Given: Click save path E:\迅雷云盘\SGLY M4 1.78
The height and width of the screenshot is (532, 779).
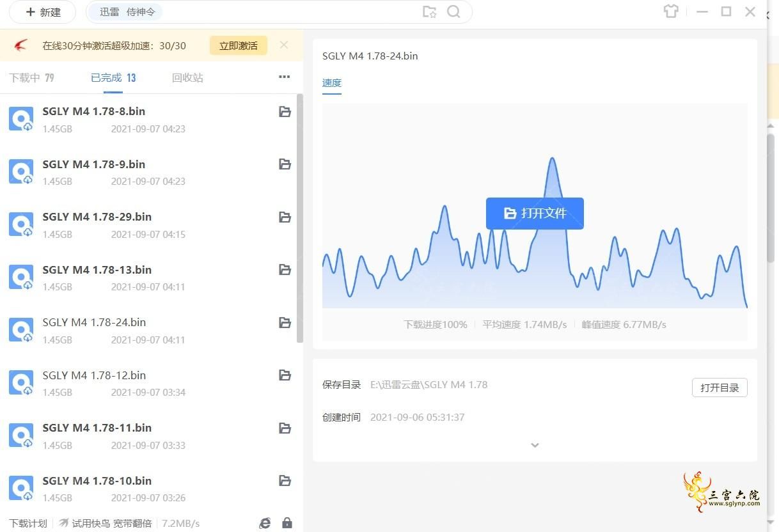Looking at the screenshot, I should [x=429, y=385].
